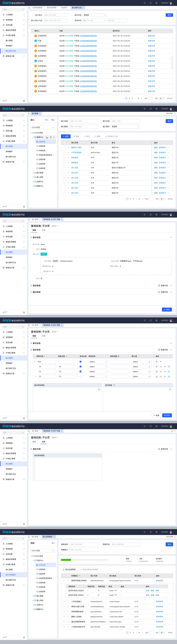Open the 操作类型 dropdown
177x644 pixels.
point(95,15)
